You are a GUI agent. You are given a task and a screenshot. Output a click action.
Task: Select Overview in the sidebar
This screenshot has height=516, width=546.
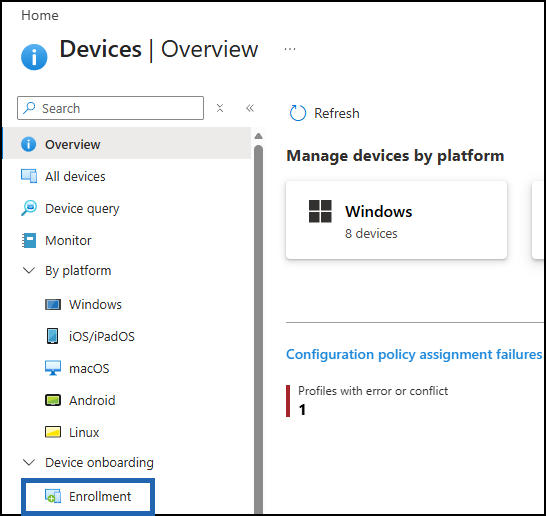pyautogui.click(x=127, y=144)
